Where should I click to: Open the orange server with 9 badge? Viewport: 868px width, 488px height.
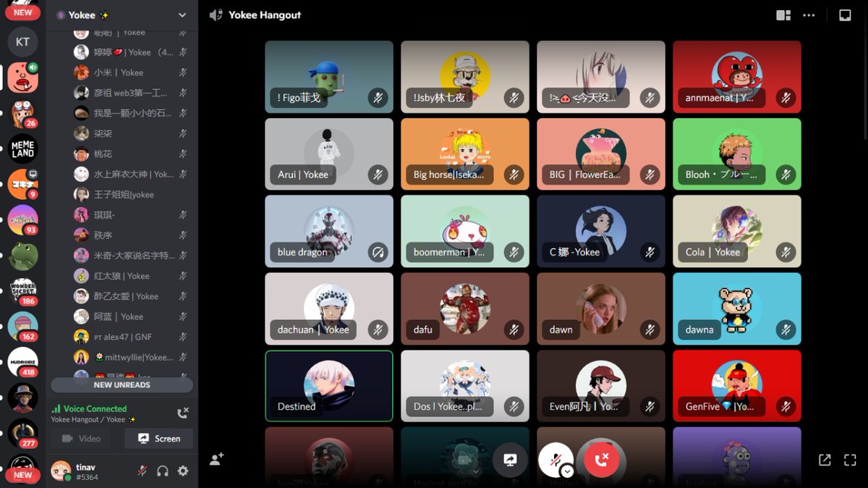[22, 184]
